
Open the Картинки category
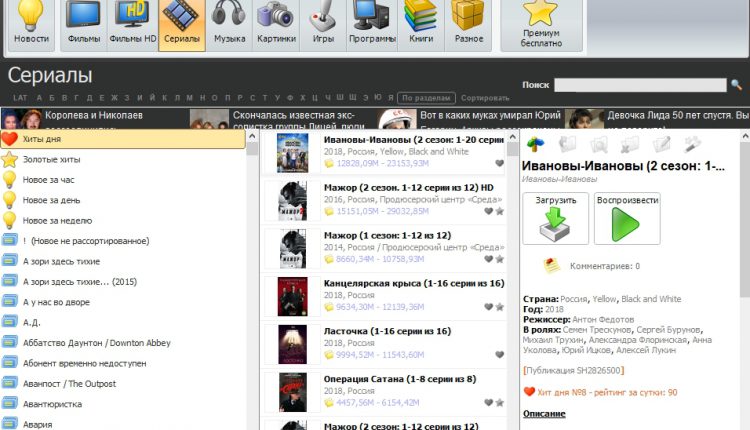tap(276, 25)
